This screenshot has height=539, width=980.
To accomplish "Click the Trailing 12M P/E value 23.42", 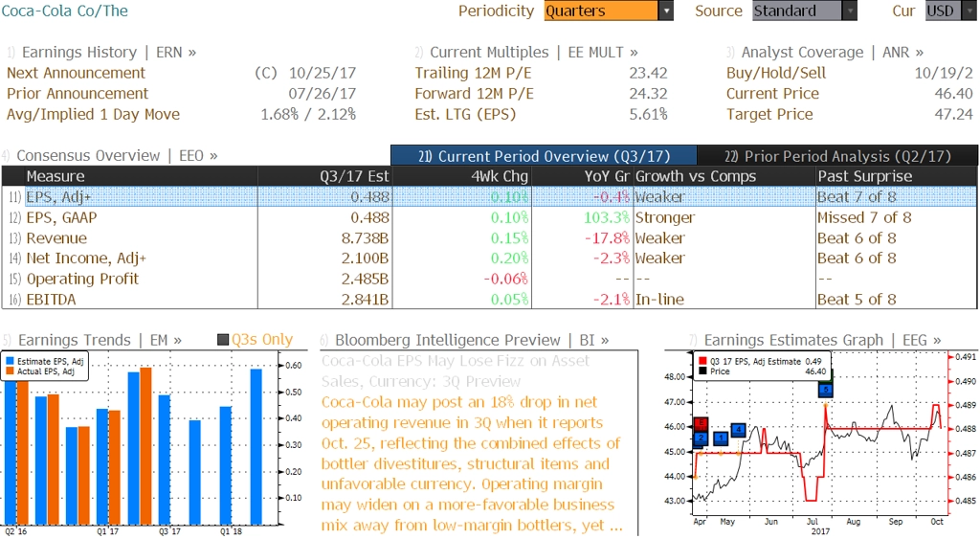I will click(x=648, y=73).
